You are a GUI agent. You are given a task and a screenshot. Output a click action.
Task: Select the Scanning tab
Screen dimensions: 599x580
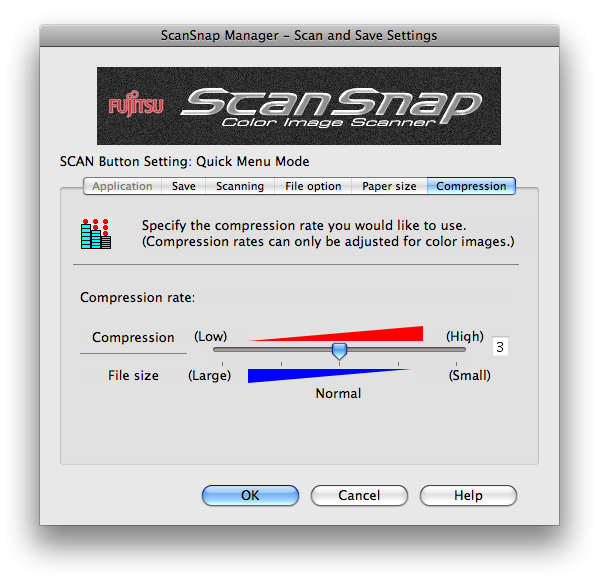point(240,186)
